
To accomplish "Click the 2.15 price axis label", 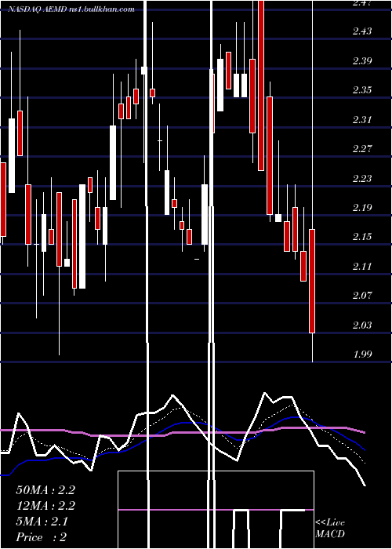I will [x=362, y=237].
